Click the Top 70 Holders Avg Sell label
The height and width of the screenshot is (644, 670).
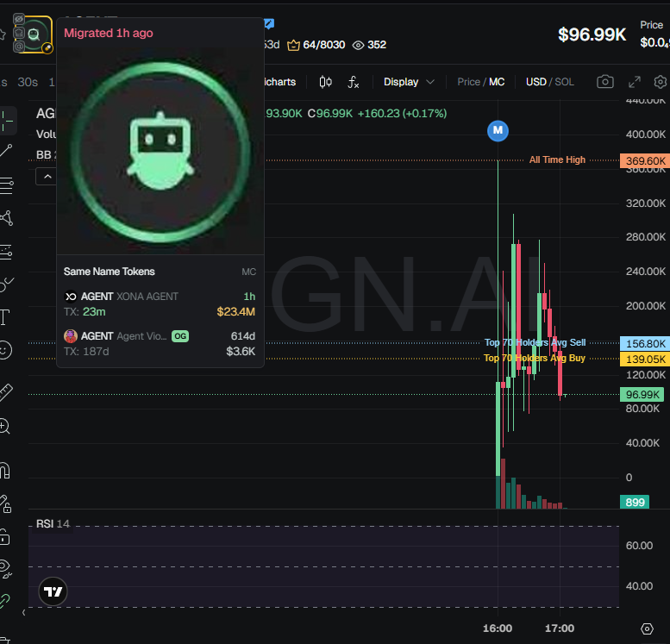tap(535, 343)
